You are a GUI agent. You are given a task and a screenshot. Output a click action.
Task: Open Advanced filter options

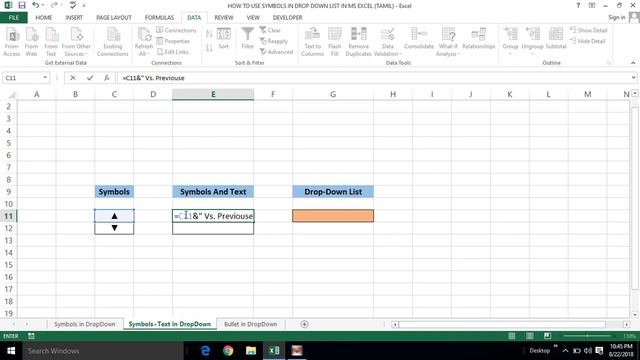point(276,52)
